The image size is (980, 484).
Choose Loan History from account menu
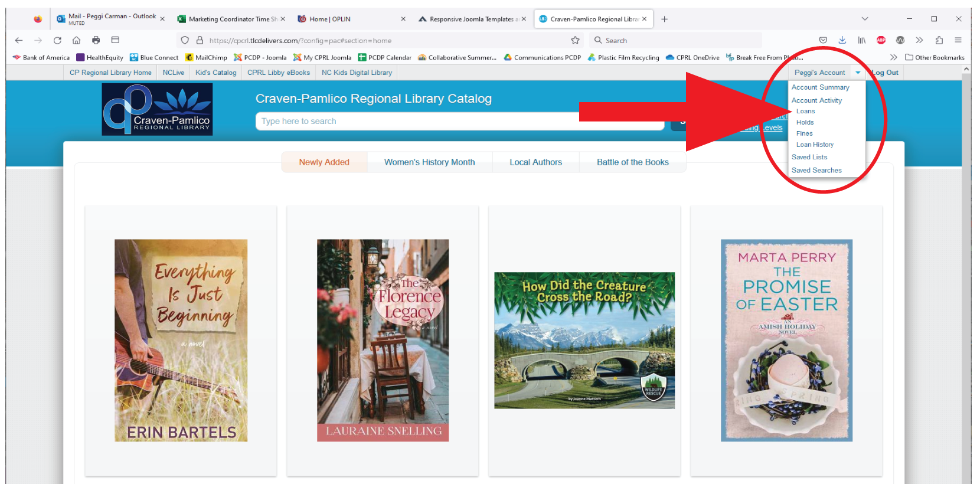(815, 145)
